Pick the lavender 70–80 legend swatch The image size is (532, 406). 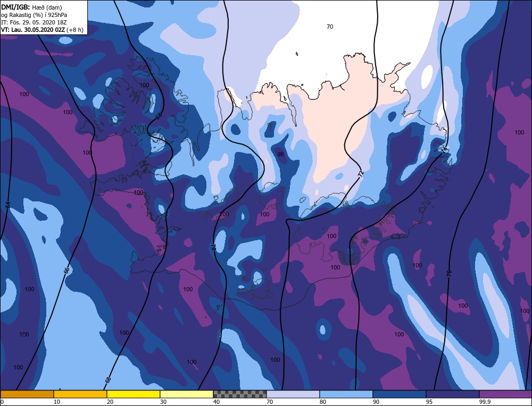pos(293,394)
